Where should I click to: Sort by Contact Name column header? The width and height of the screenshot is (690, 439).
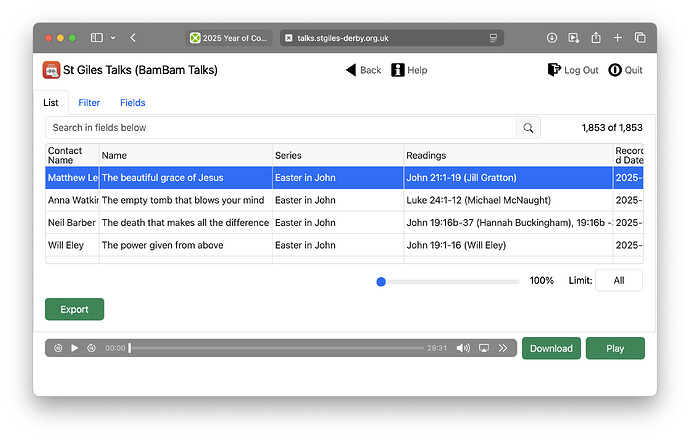coord(72,155)
